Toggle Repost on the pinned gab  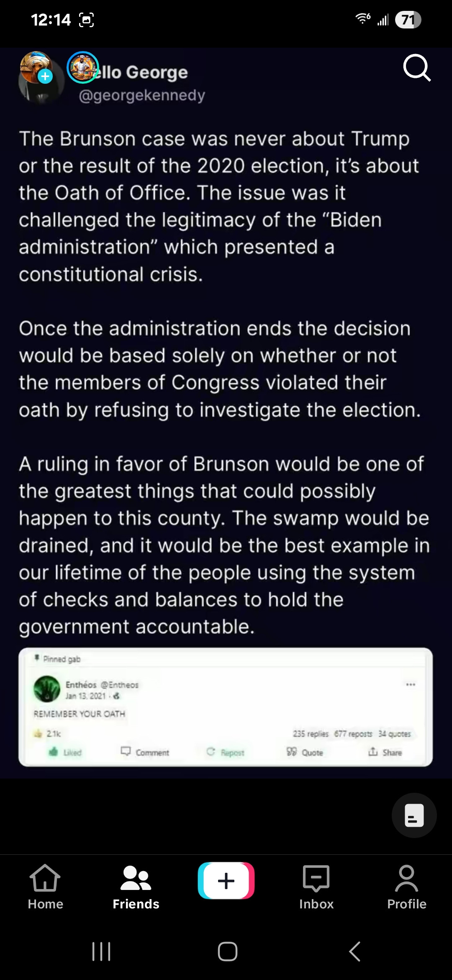tap(225, 752)
